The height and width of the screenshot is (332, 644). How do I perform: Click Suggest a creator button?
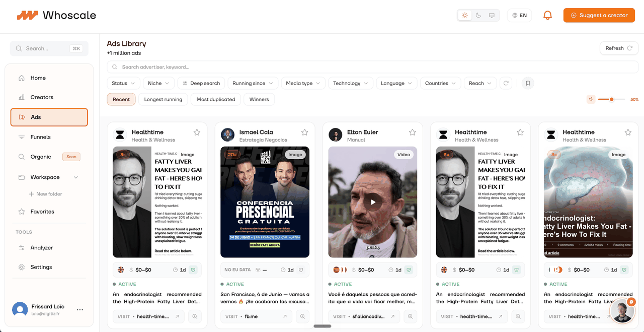click(599, 15)
